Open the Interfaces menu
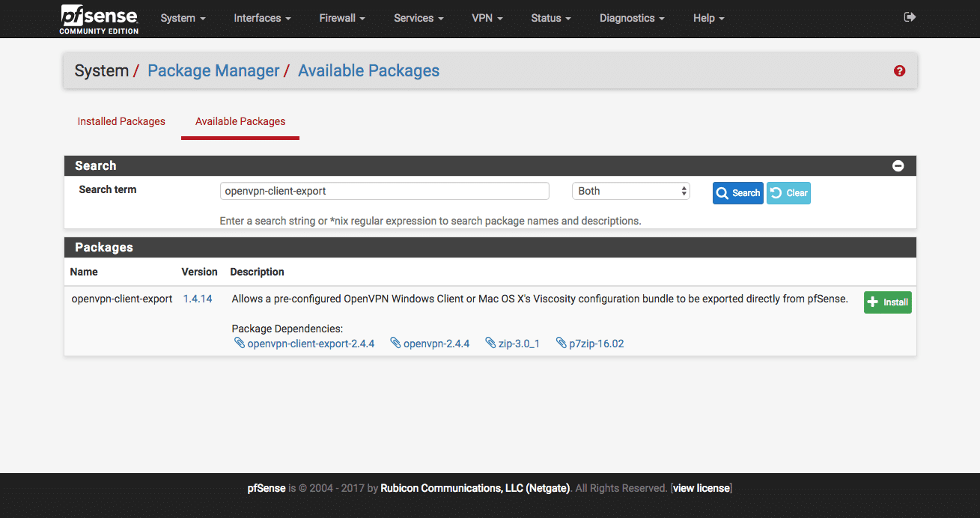Viewport: 980px width, 518px height. 262,18
